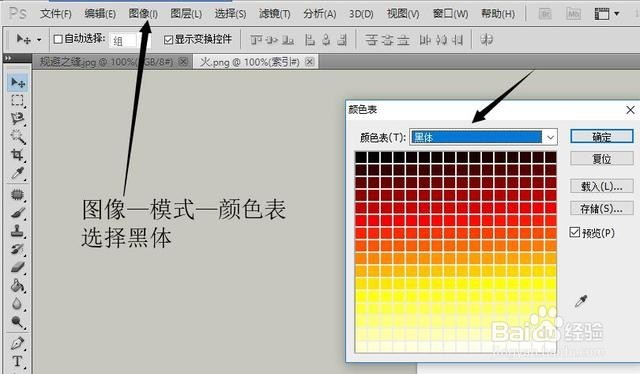
Task: Select the Brush tool
Action: pos(17,212)
